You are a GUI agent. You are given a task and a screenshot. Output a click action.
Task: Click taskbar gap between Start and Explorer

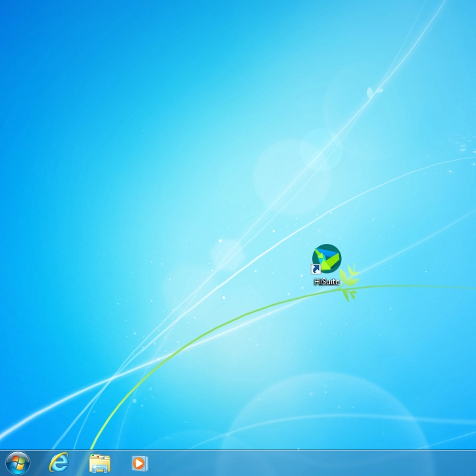tap(38, 463)
